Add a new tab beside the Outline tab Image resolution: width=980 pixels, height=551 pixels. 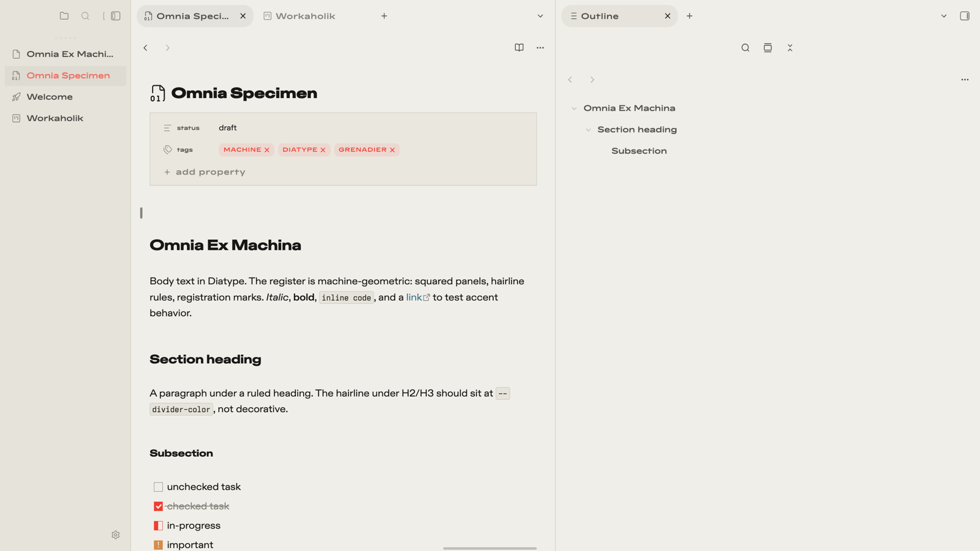pos(690,16)
